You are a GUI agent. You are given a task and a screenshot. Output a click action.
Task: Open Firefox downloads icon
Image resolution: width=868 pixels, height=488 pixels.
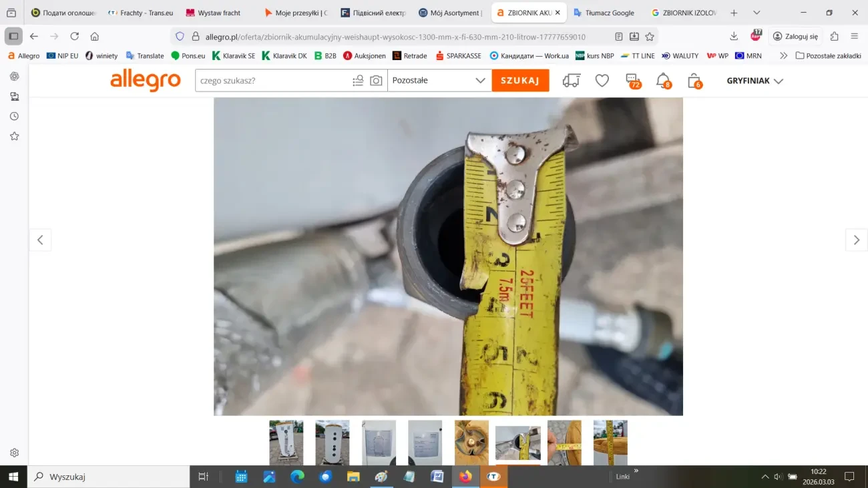click(x=733, y=37)
